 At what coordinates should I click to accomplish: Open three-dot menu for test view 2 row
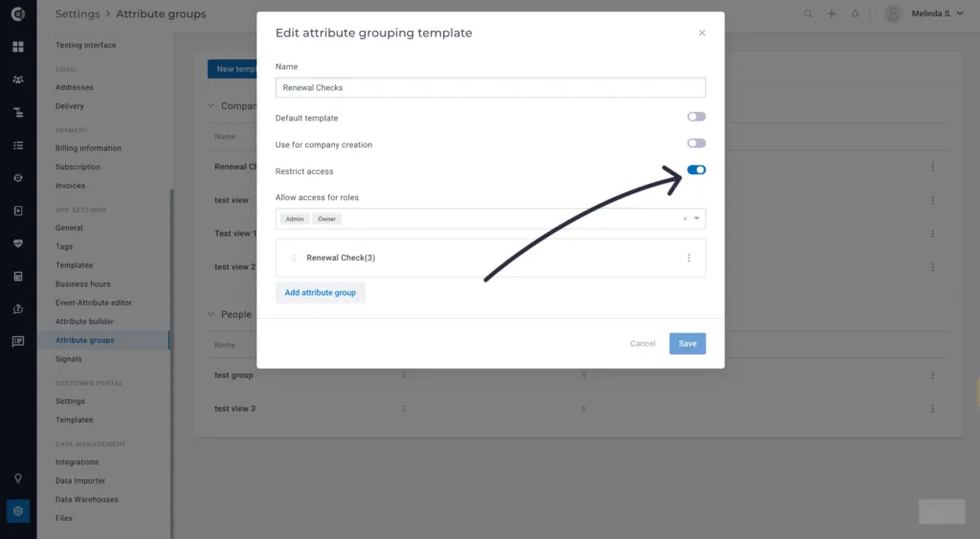(x=932, y=266)
